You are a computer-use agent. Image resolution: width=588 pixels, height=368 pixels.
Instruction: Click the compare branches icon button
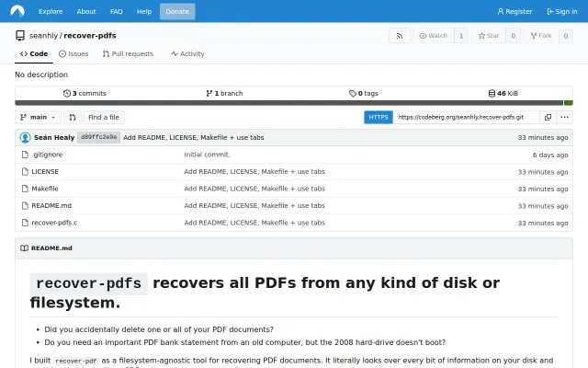[73, 117]
